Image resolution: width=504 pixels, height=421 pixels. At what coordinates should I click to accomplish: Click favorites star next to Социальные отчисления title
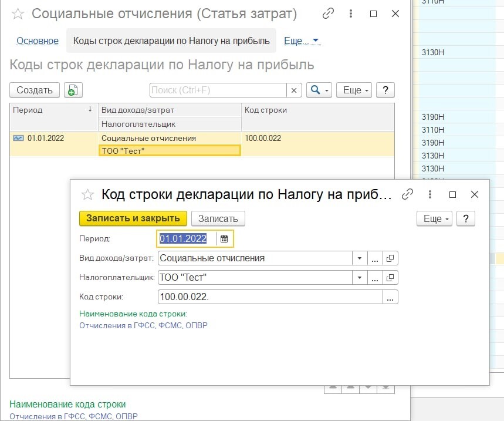(18, 14)
